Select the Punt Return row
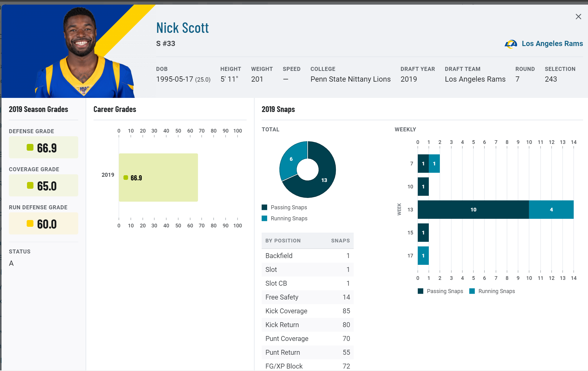This screenshot has width=588, height=371. tap(308, 352)
